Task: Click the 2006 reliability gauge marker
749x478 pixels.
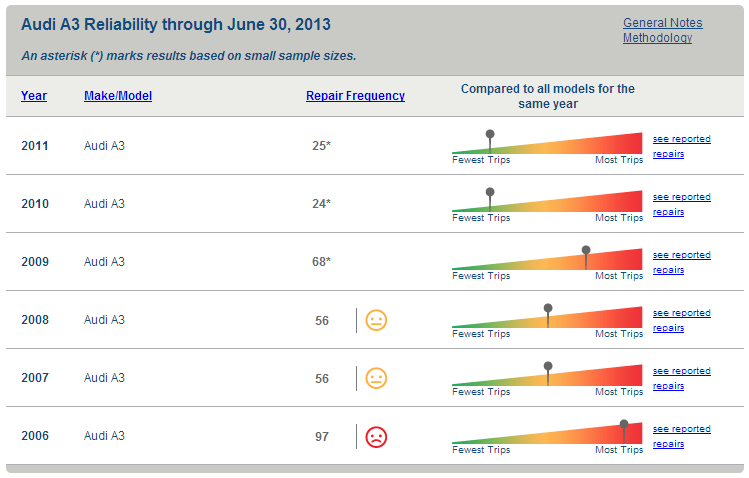Action: 624,424
